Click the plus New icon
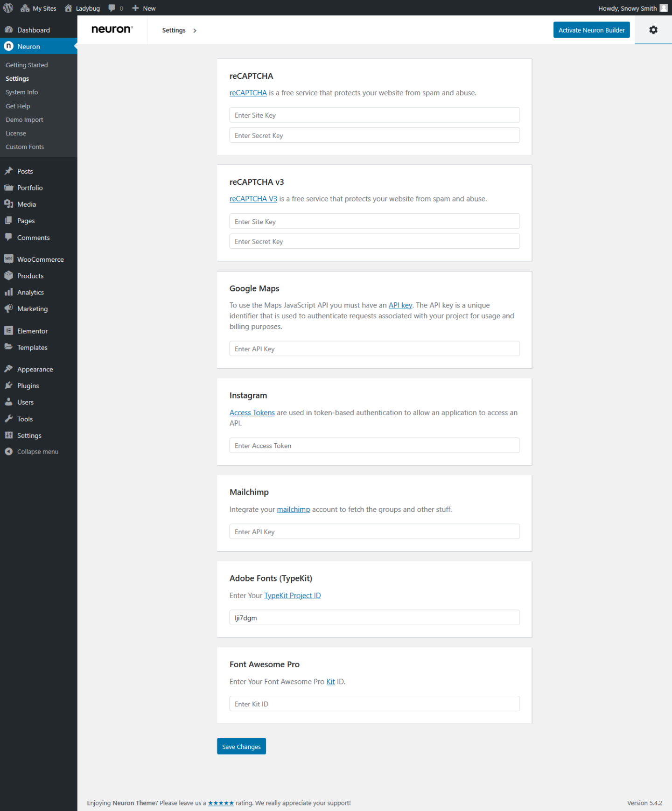Viewport: 672px width, 811px height. pyautogui.click(x=136, y=8)
